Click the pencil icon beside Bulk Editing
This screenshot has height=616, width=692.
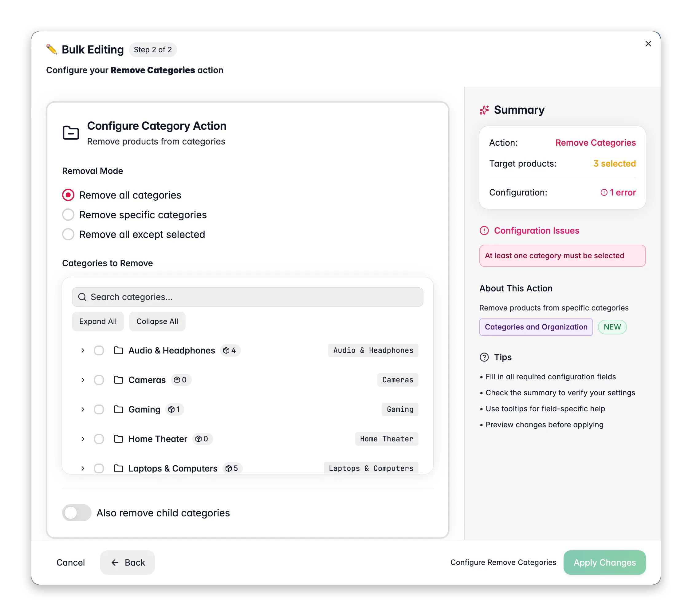pos(52,49)
